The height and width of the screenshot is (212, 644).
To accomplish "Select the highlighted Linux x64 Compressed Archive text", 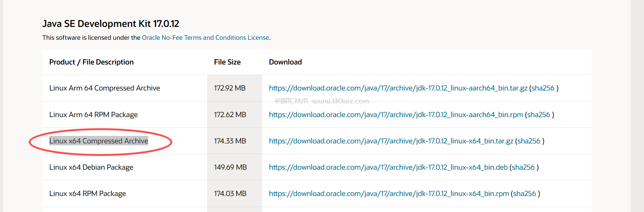I will pyautogui.click(x=99, y=141).
